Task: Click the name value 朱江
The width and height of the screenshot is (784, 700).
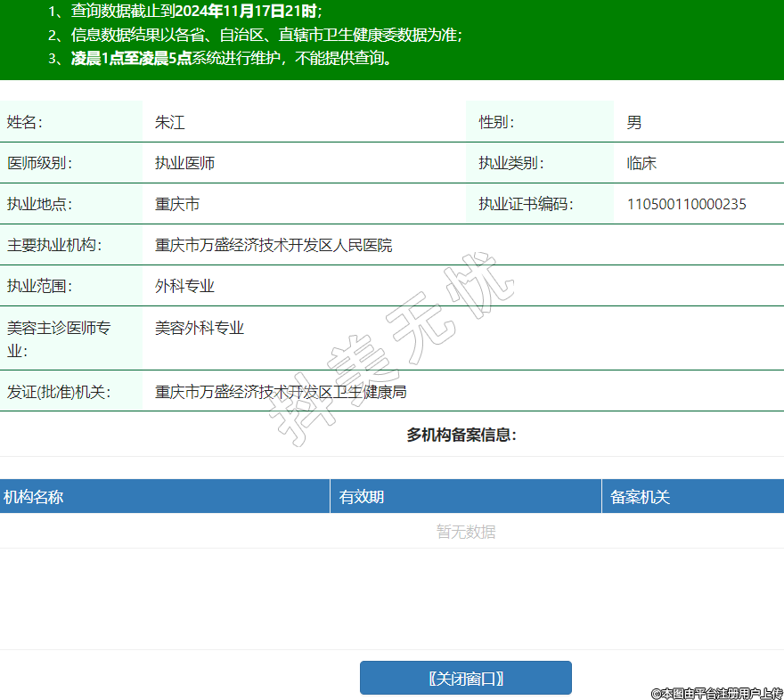Action: 169,122
